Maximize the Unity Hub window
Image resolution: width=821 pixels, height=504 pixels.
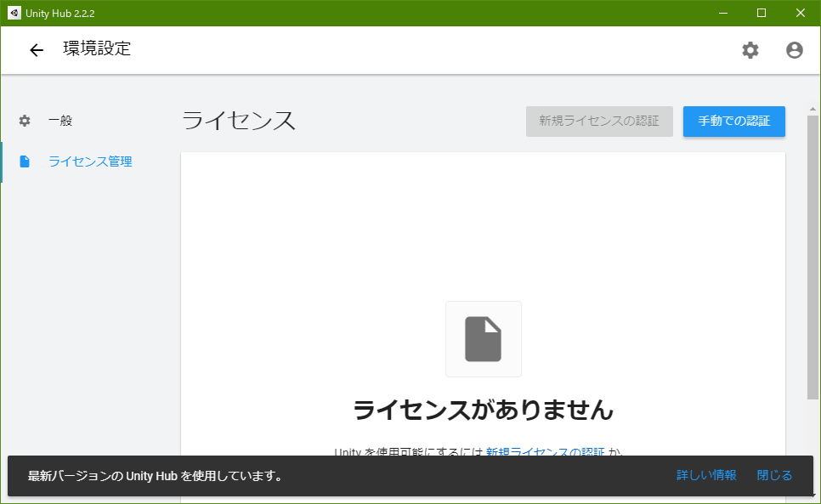pos(762,13)
